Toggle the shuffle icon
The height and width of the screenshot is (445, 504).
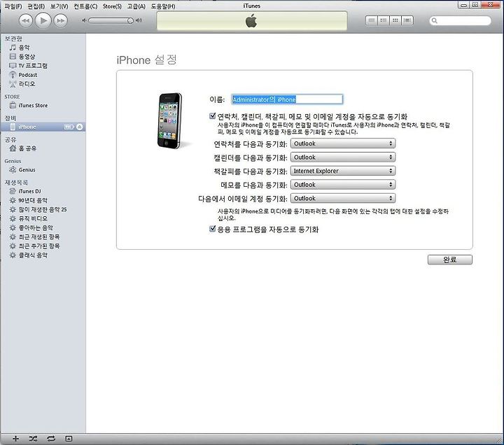[33, 439]
